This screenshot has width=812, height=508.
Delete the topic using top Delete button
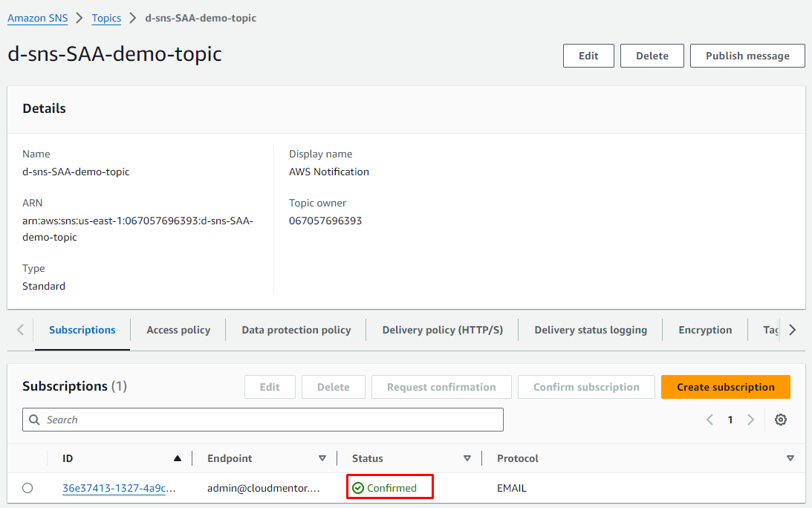(652, 56)
